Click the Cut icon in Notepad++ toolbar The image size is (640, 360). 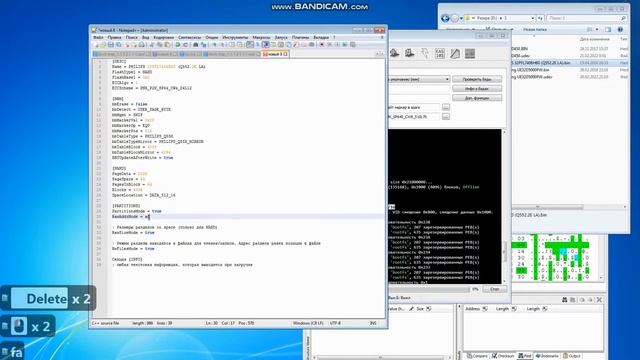pos(151,44)
